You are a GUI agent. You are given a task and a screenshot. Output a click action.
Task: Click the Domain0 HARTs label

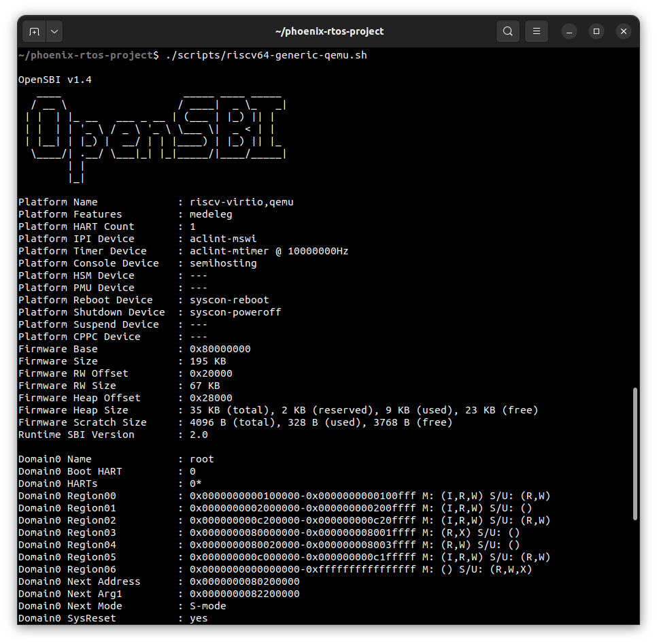click(x=58, y=484)
